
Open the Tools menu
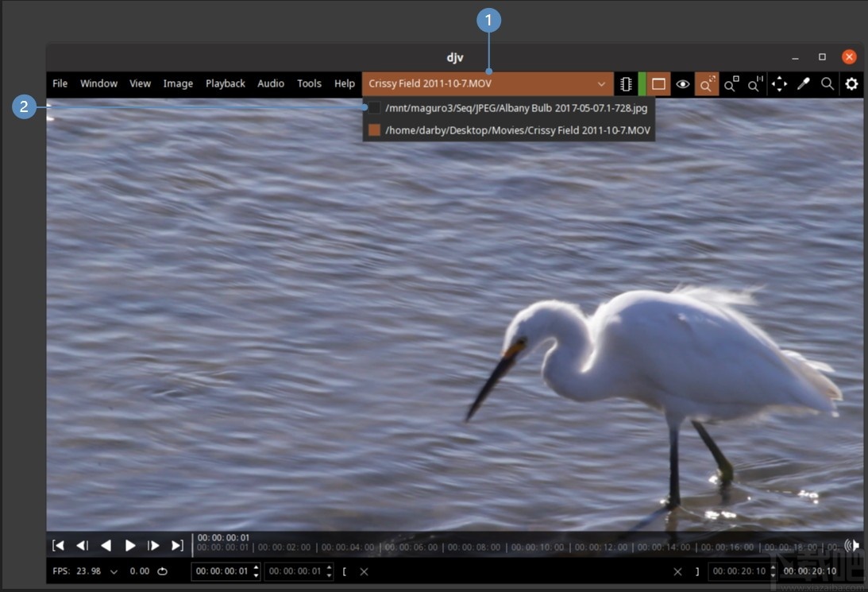[x=309, y=83]
